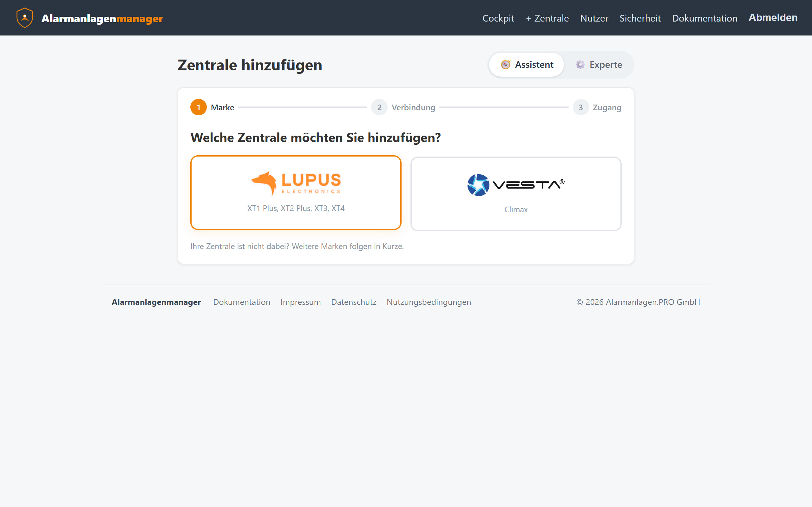
Task: Select the Vesta Climax card
Action: 516,194
